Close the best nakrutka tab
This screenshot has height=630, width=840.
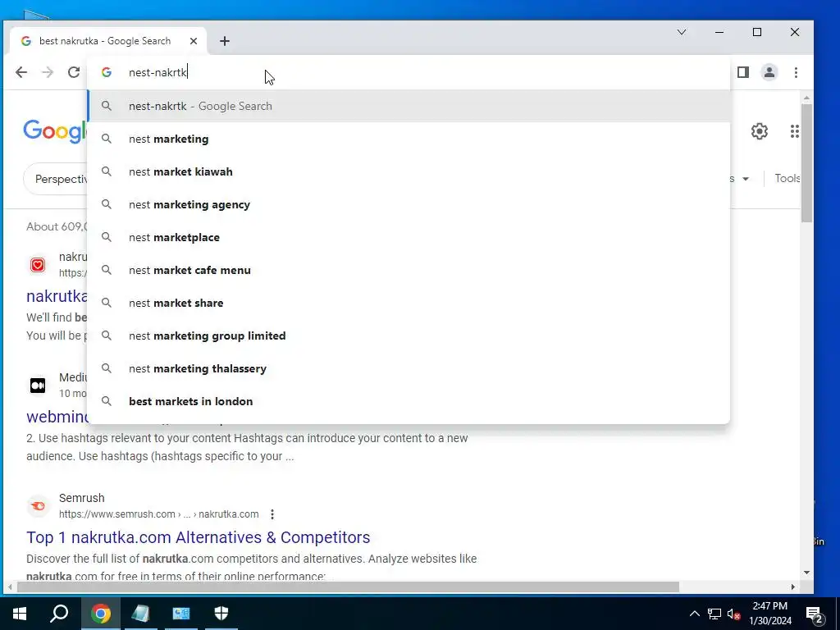click(194, 41)
